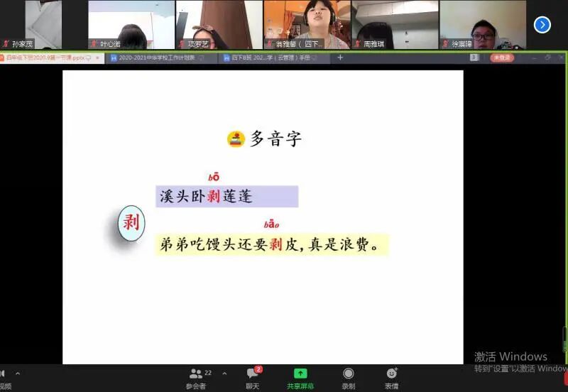Click the orange 未登录 login button
Viewport: 568px width, 392px height.
point(502,58)
